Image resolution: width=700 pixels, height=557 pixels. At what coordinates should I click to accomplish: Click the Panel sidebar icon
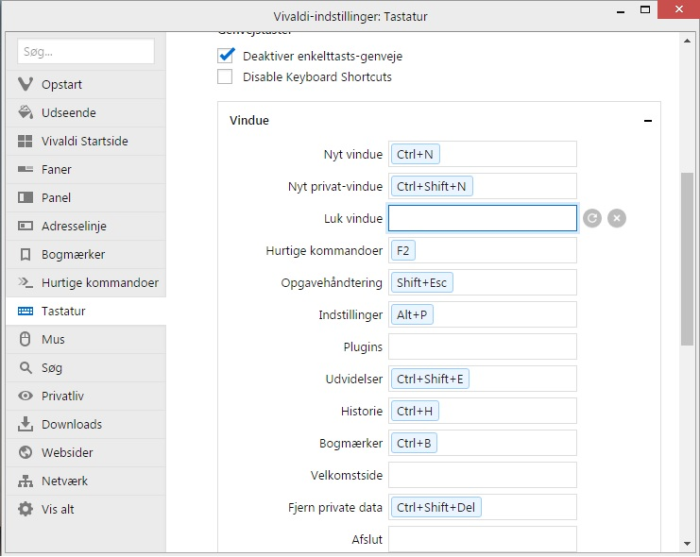click(25, 197)
